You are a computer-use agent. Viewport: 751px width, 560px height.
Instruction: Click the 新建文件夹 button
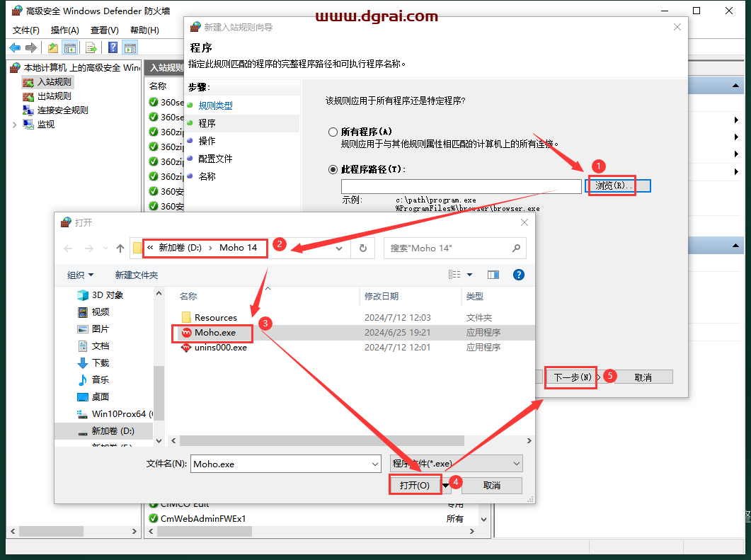tap(137, 275)
